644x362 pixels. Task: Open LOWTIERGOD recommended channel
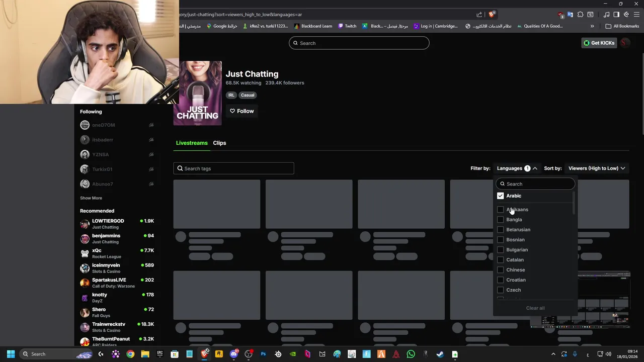pyautogui.click(x=117, y=224)
